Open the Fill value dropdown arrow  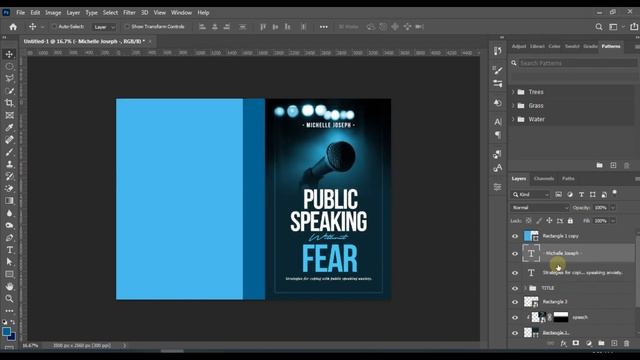click(x=613, y=221)
